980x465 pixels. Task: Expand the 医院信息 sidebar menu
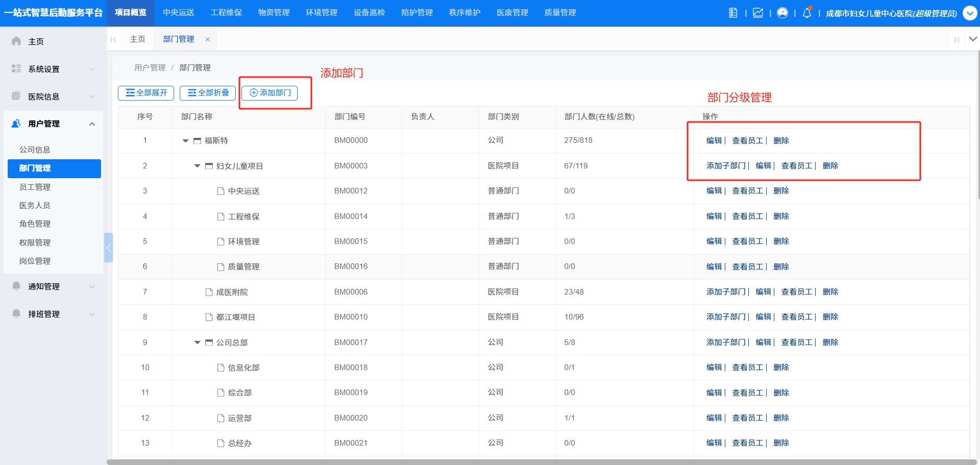point(92,96)
